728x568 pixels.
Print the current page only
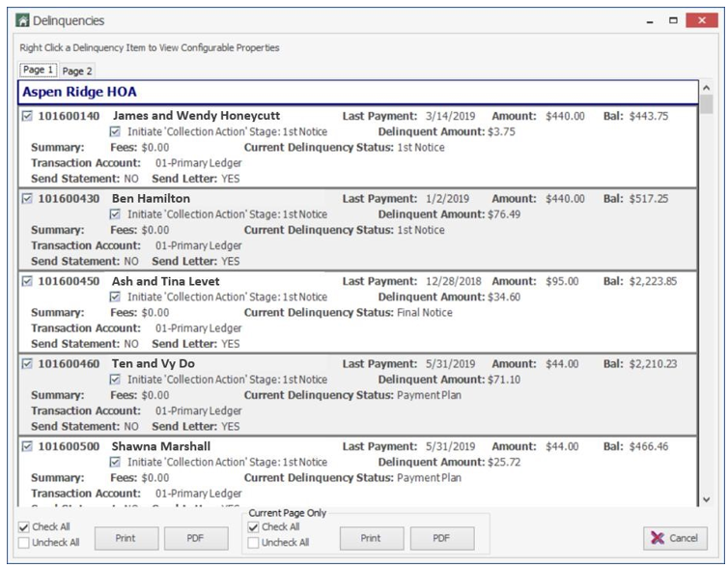pos(372,538)
